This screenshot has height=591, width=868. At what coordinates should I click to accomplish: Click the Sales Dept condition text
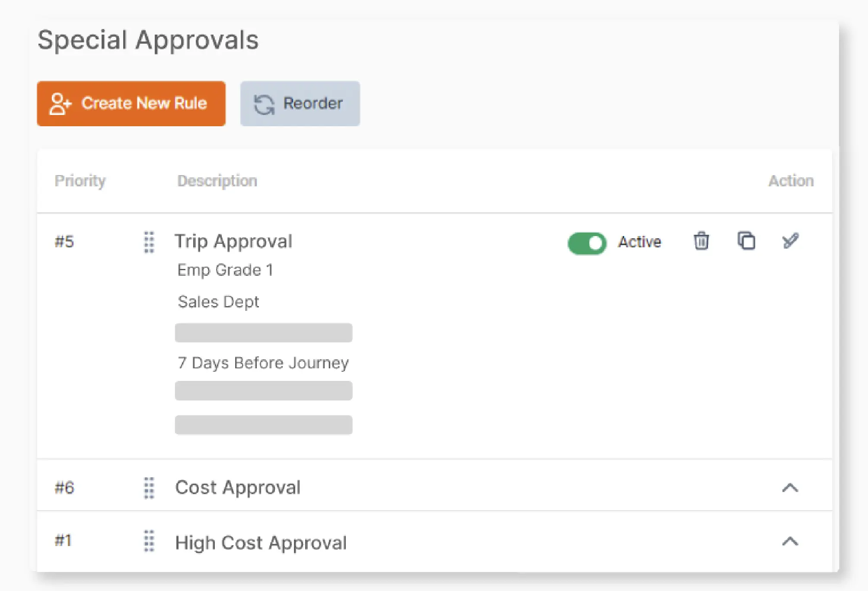click(218, 301)
